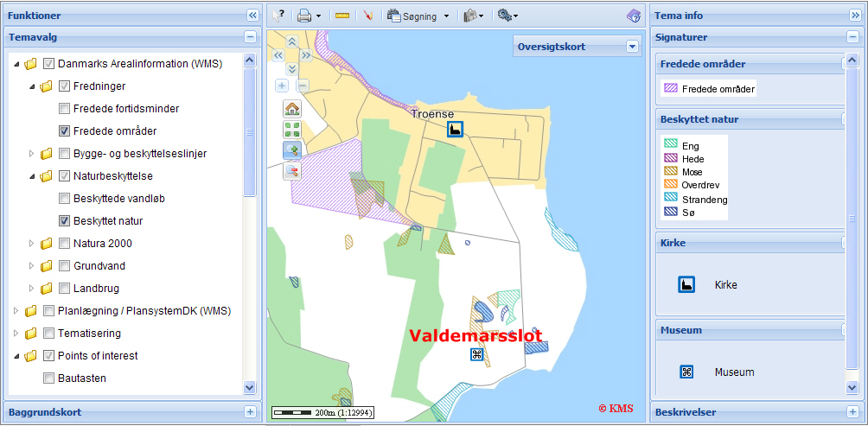Collapse the Fredninger tree node
Screen dimensions: 868x426
pyautogui.click(x=31, y=86)
